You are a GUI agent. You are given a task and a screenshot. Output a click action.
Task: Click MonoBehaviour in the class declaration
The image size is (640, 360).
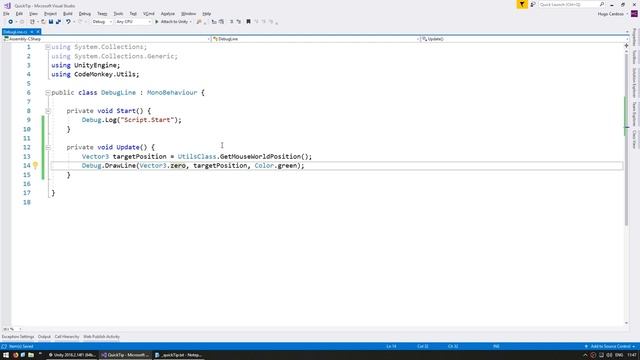click(172, 93)
